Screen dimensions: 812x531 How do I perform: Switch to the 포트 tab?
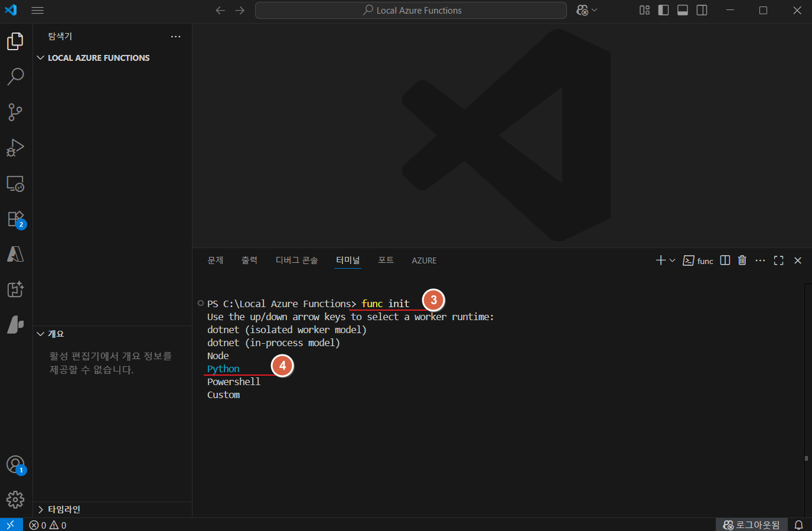[386, 260]
